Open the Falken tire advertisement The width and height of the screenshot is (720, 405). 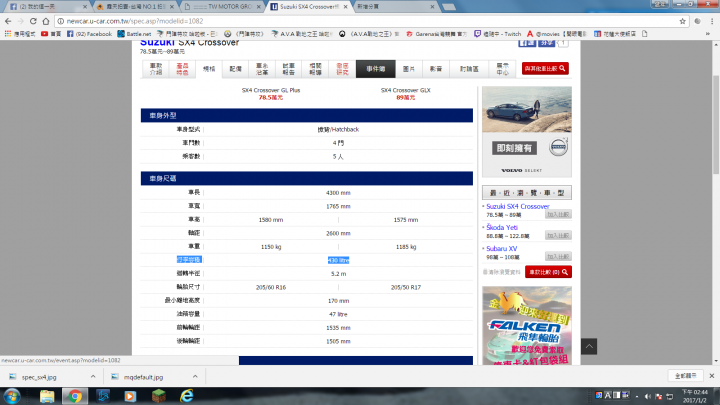[527, 326]
